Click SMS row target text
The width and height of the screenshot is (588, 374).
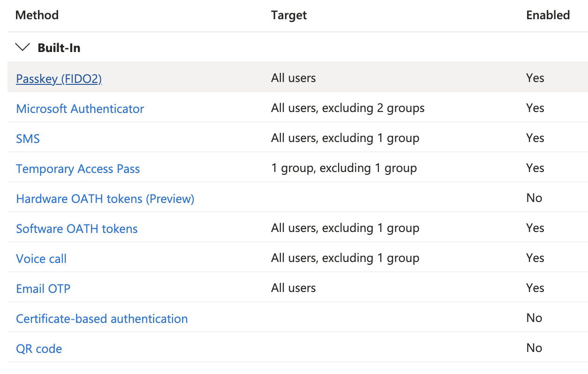345,138
